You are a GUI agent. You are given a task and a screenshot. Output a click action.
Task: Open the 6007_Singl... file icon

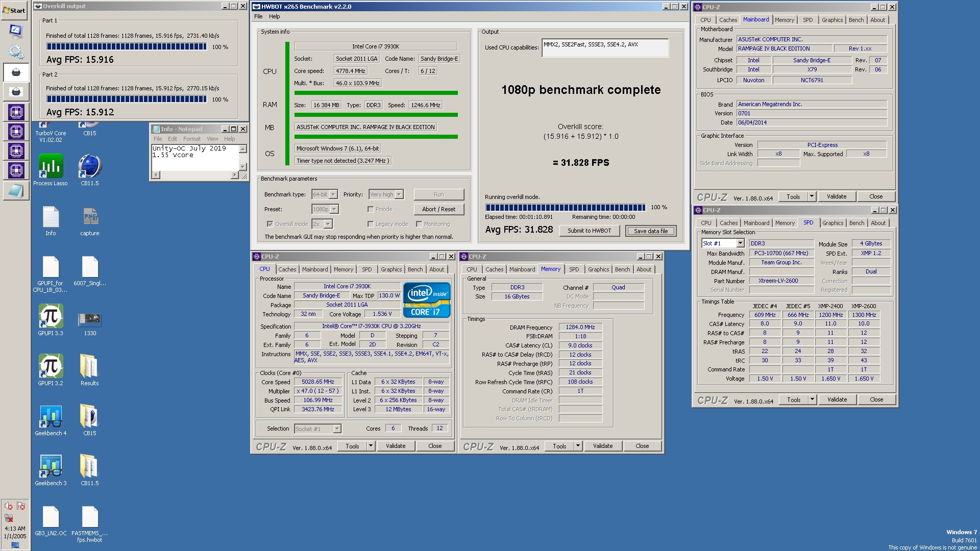90,271
